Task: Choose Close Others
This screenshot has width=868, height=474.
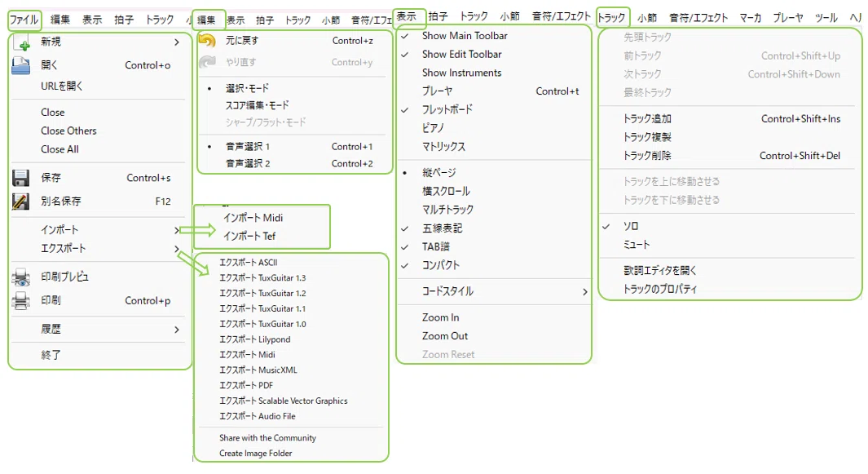Action: [x=68, y=131]
